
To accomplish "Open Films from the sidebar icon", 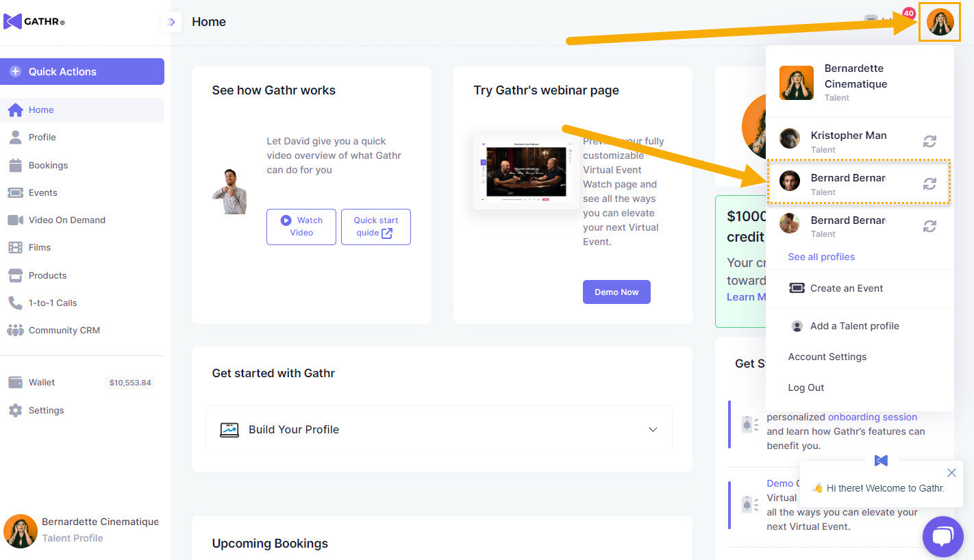I will [15, 248].
